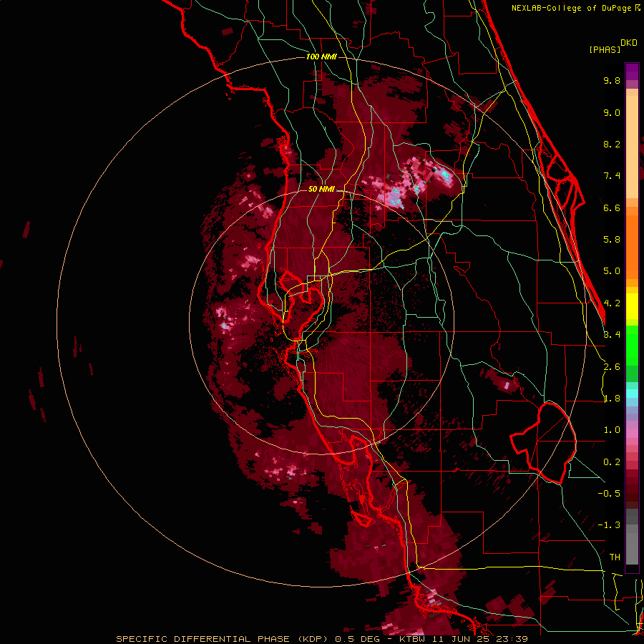Click the '100 NMI' range ring label
This screenshot has height=644, width=644.
321,57
